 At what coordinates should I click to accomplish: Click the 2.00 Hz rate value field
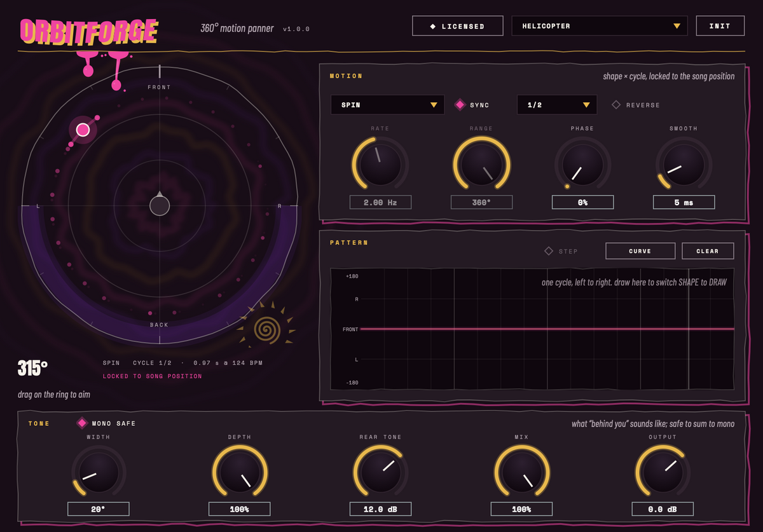pyautogui.click(x=380, y=202)
